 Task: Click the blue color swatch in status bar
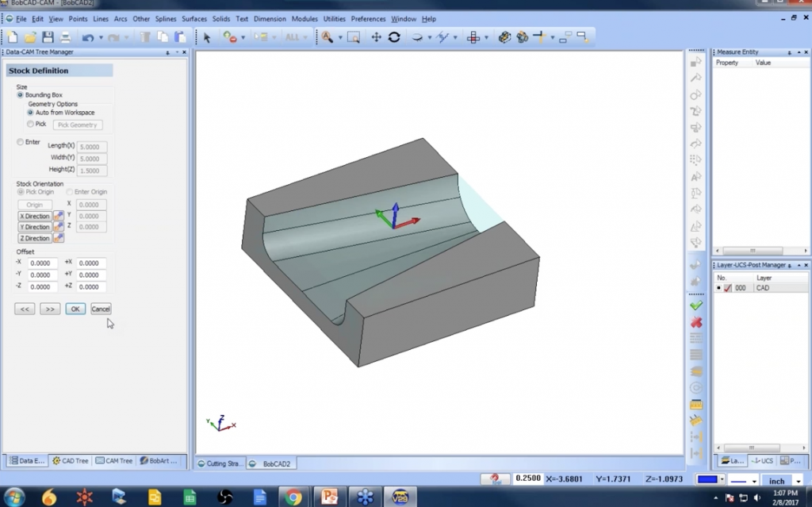coord(707,480)
